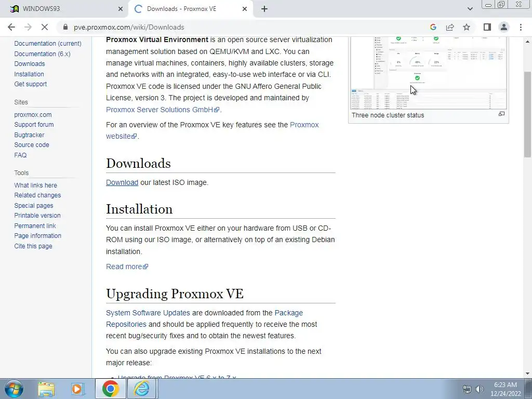The width and height of the screenshot is (532, 399).
Task: Enlarge the cluster status thumbnail icon
Action: [x=501, y=114]
